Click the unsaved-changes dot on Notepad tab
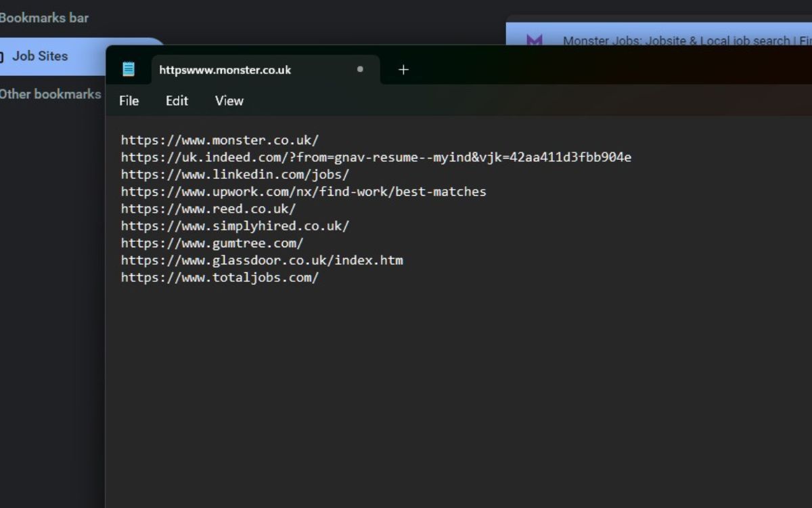The width and height of the screenshot is (812, 508). [x=360, y=69]
